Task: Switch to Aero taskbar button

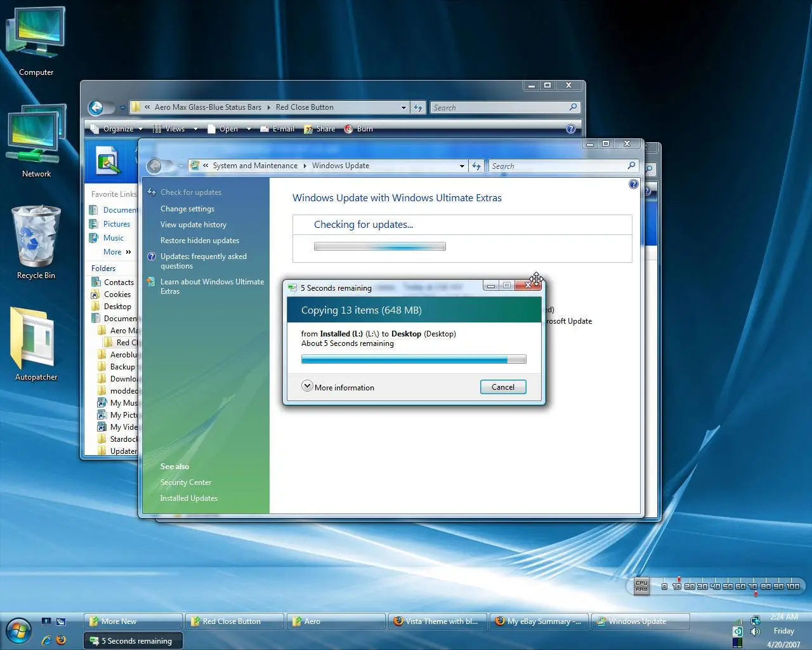Action: click(336, 621)
